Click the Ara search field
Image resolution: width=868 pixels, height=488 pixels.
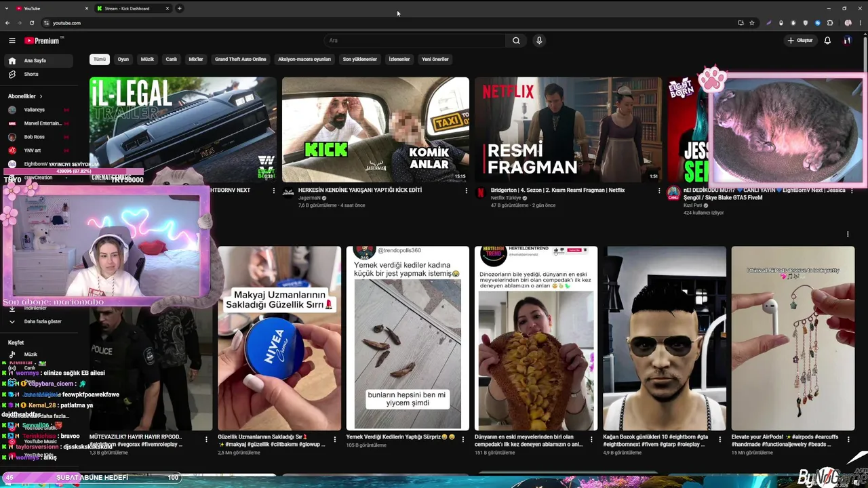pyautogui.click(x=415, y=41)
